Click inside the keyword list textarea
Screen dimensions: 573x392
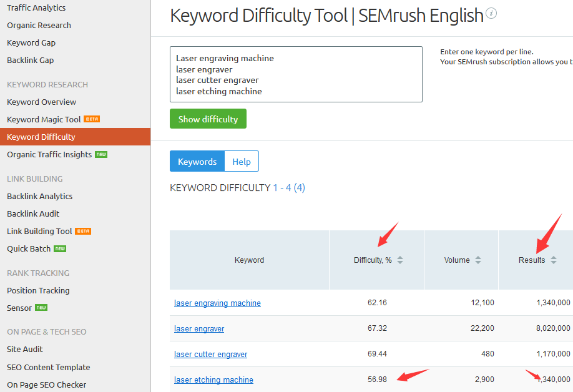(x=296, y=74)
